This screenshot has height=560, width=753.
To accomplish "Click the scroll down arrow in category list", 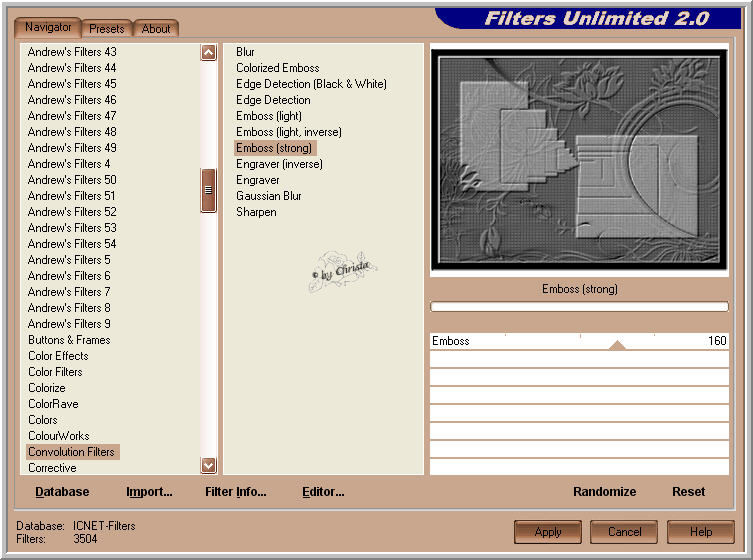I will pyautogui.click(x=208, y=465).
